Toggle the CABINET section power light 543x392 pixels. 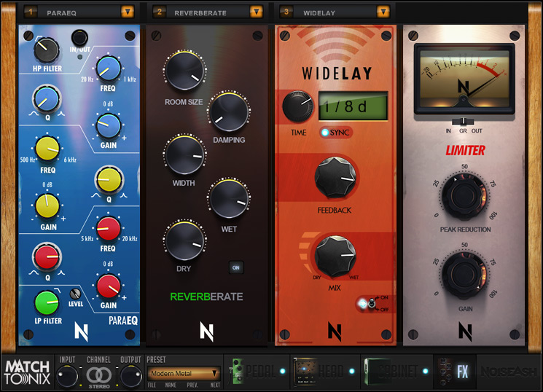(425, 371)
